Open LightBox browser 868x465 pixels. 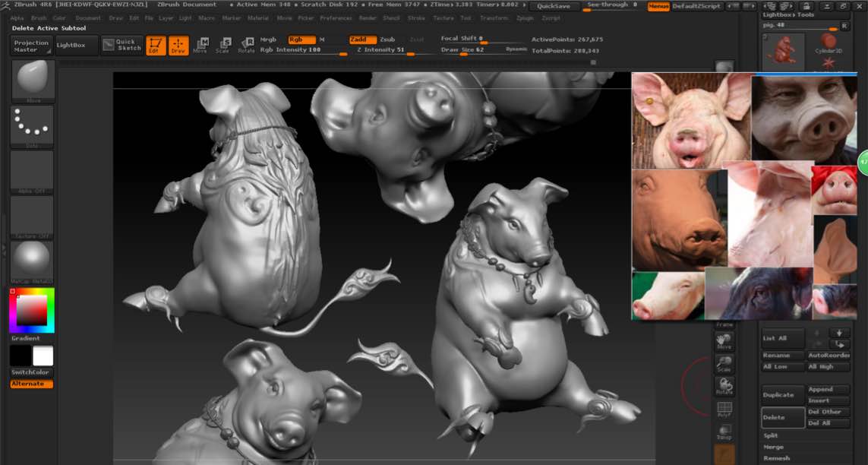click(77, 46)
